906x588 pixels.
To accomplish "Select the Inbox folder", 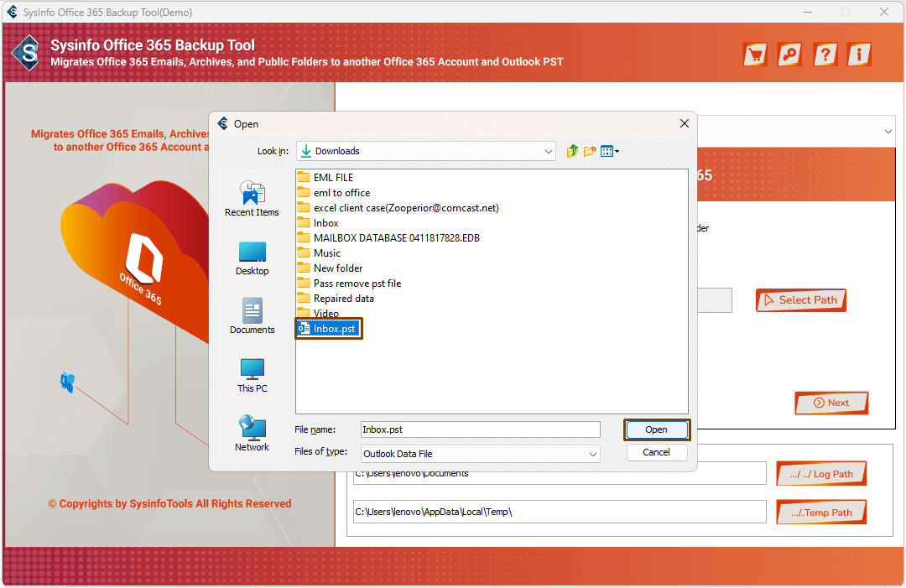I will (319, 223).
